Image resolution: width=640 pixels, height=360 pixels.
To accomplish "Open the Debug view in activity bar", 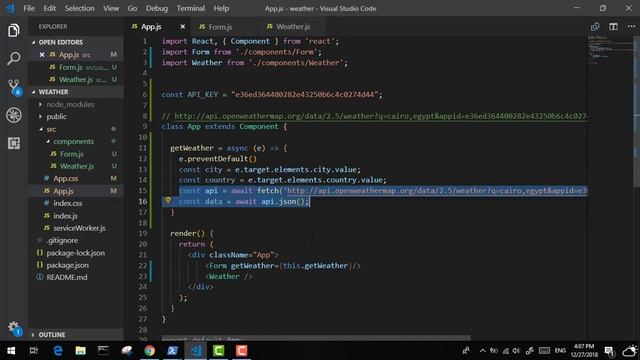I will [13, 115].
